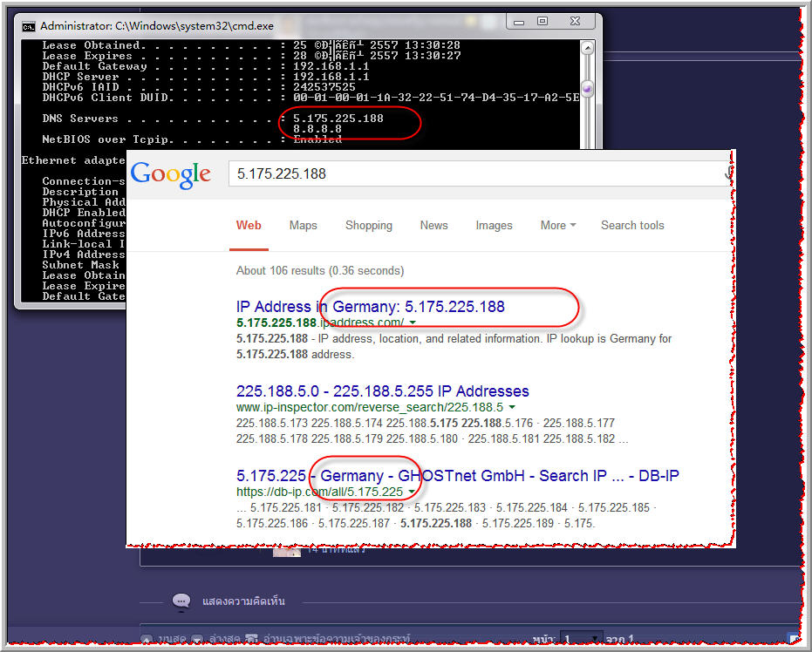Image resolution: width=812 pixels, height=652 pixels.
Task: Open '225.188.5.0 - 225.188.5.255 IP Addresses' result
Action: point(383,391)
